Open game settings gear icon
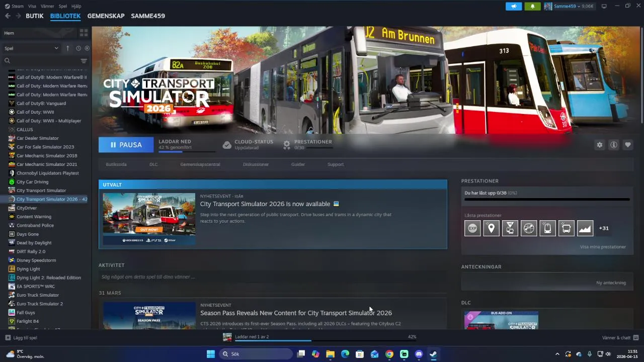This screenshot has height=362, width=644. click(x=599, y=145)
